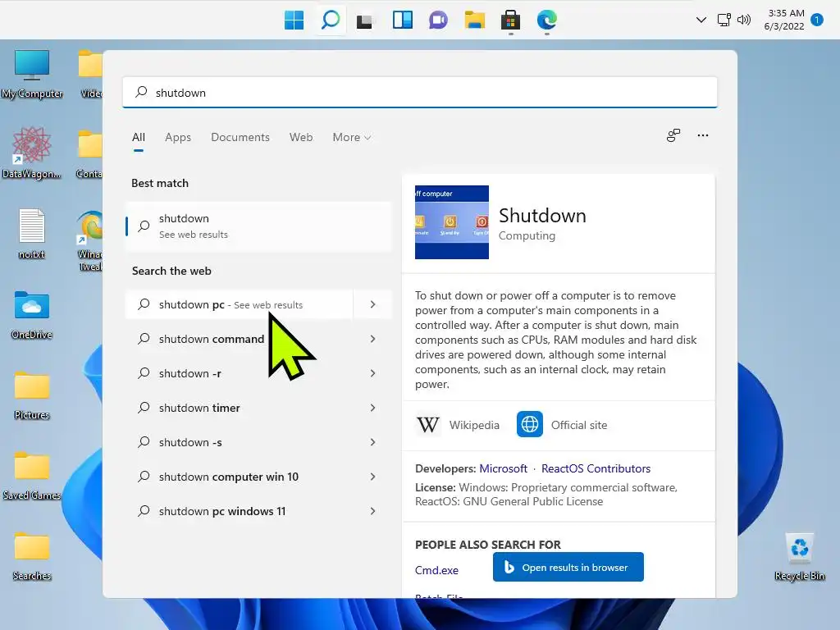Image resolution: width=840 pixels, height=630 pixels.
Task: Expand the More filter dropdown
Action: click(351, 137)
